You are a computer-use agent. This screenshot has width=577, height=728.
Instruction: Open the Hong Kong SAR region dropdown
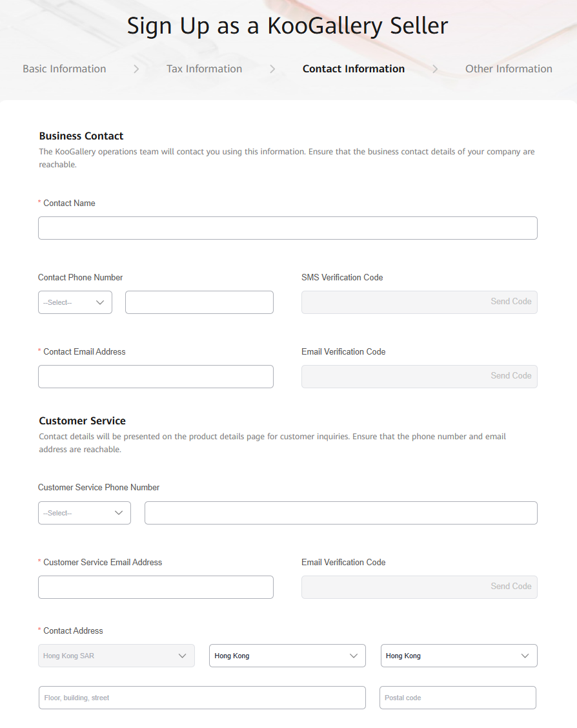click(x=116, y=656)
